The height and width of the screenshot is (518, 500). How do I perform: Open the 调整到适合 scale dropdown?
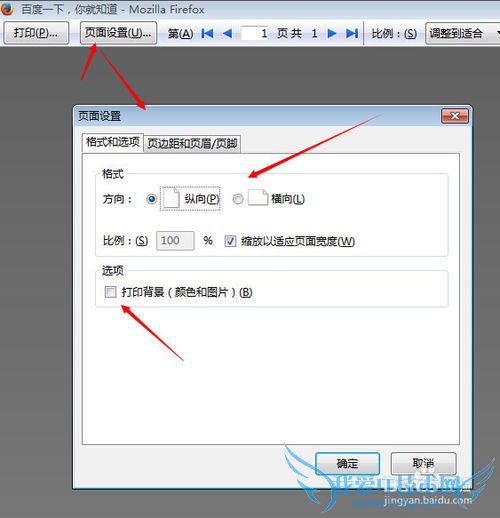click(463, 33)
